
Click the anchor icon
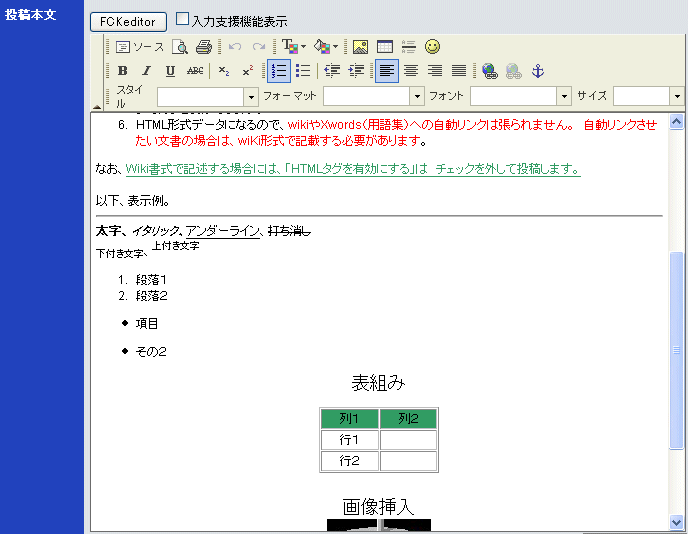(537, 71)
